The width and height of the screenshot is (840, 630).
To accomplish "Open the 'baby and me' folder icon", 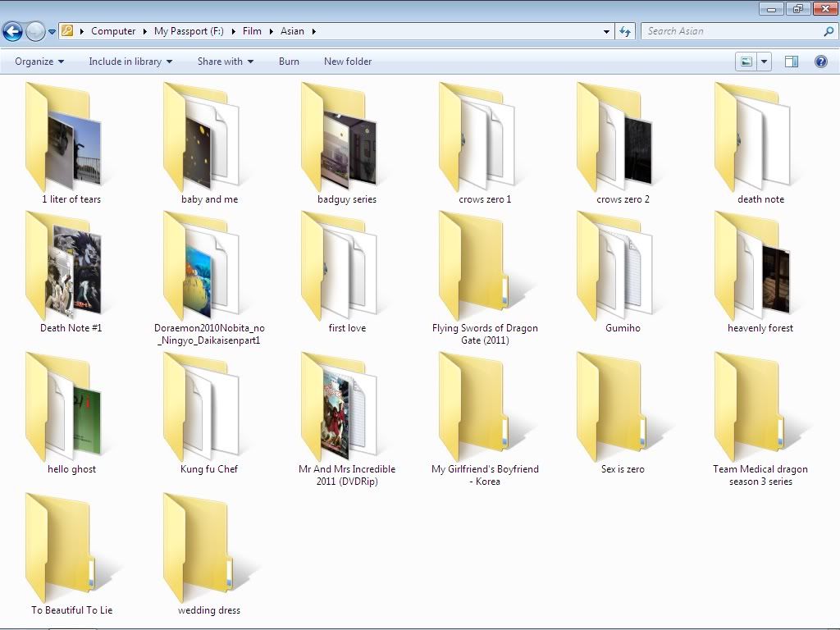I will [x=202, y=137].
